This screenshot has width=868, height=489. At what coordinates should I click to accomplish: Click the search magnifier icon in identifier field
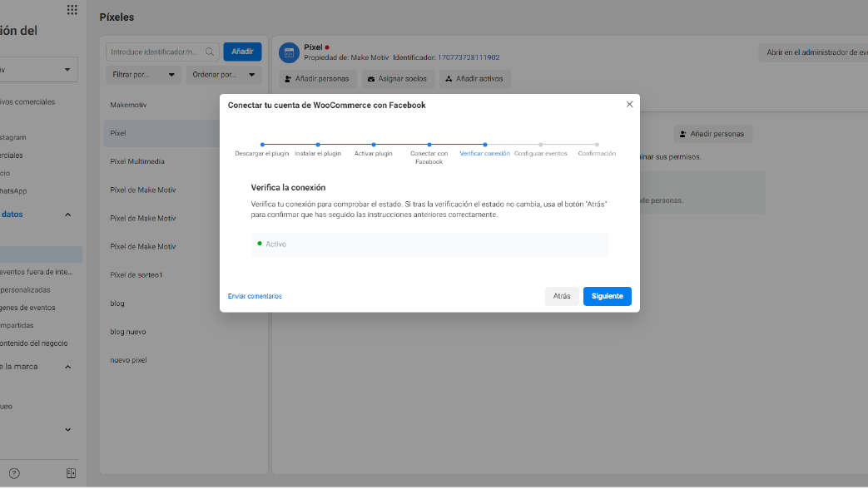click(x=210, y=52)
